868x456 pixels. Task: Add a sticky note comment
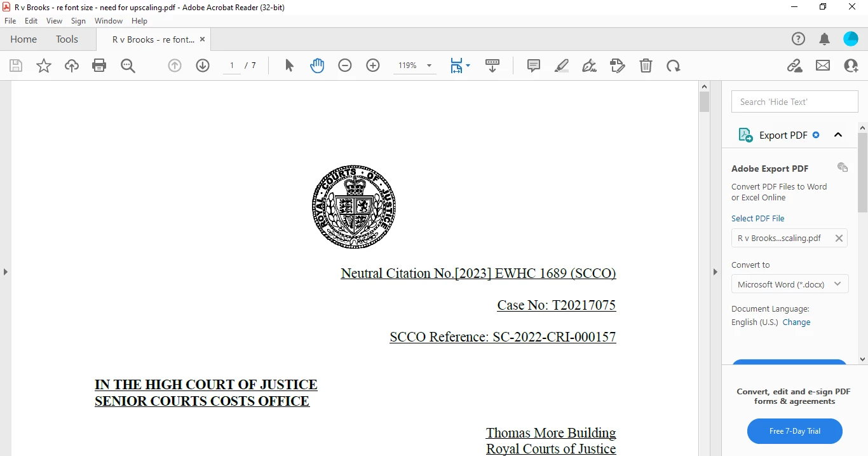click(534, 66)
